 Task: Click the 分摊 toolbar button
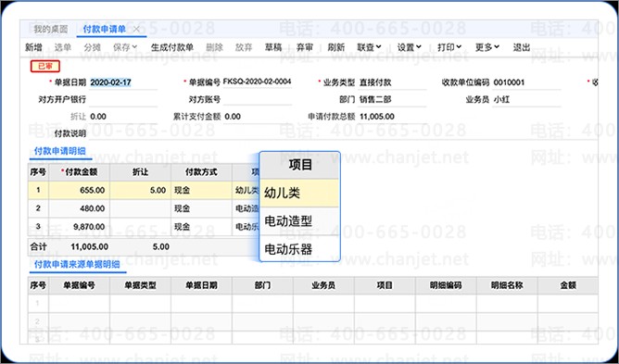point(92,47)
